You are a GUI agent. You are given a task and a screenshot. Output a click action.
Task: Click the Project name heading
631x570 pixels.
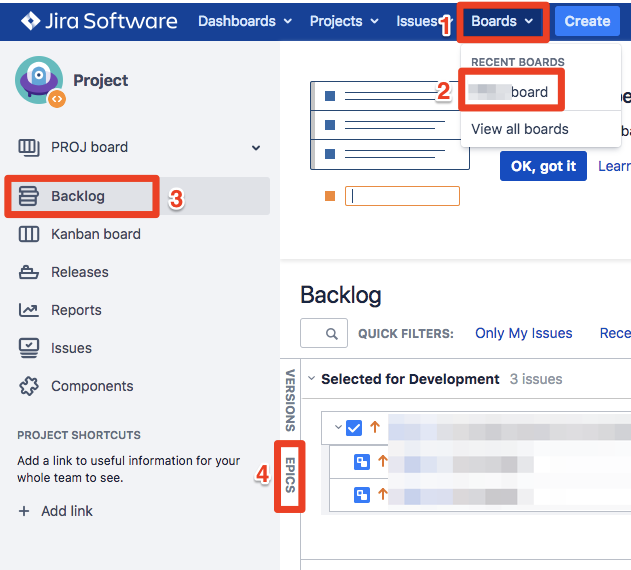pyautogui.click(x=101, y=81)
